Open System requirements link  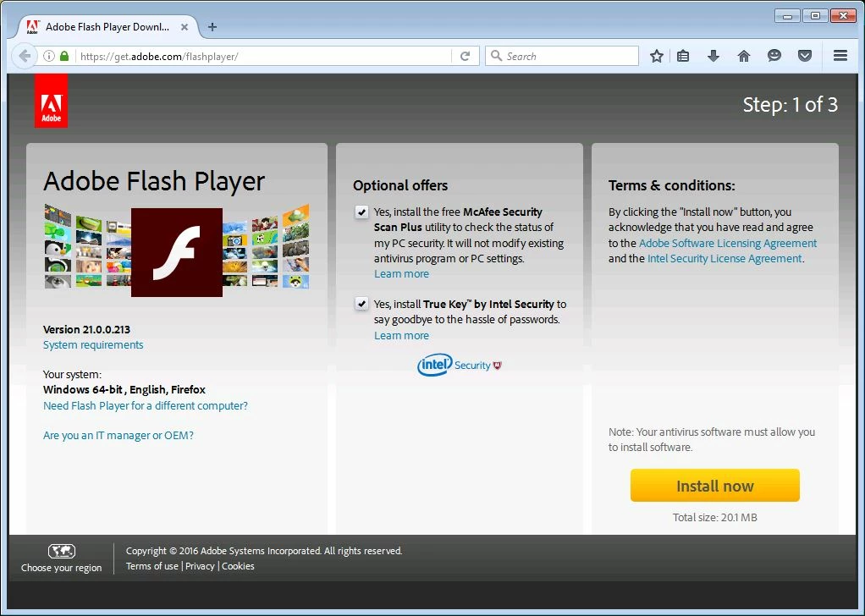93,345
